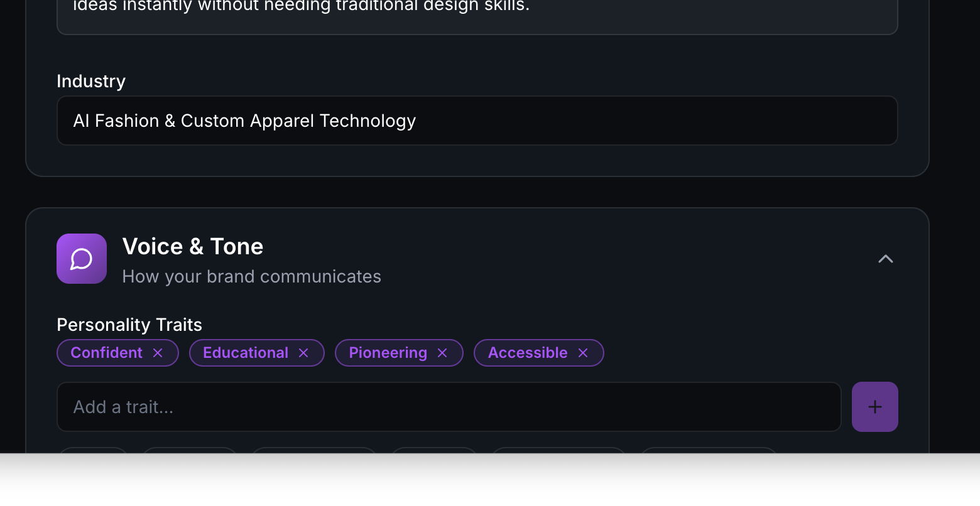980x506 pixels.
Task: Collapse the Voice & Tone section
Action: (885, 259)
